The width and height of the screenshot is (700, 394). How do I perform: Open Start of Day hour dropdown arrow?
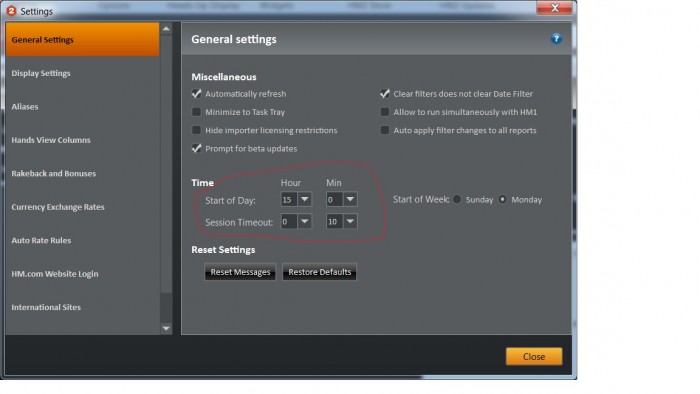click(x=305, y=199)
